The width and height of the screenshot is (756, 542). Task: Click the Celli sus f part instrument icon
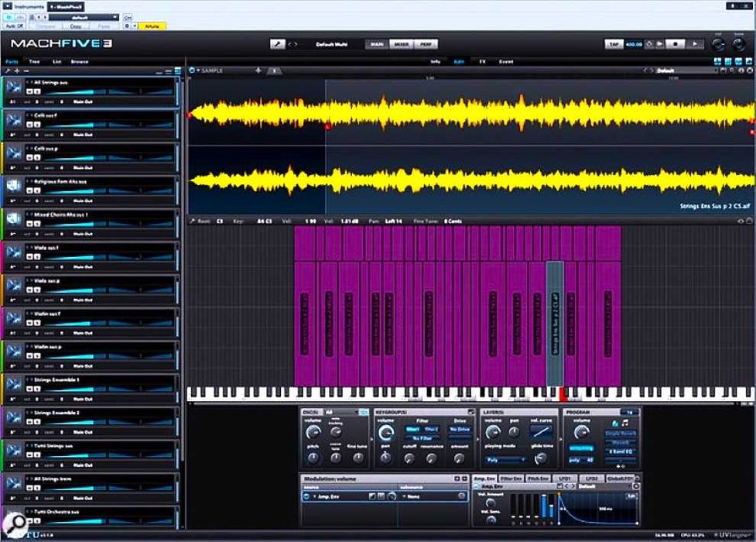pos(14,120)
